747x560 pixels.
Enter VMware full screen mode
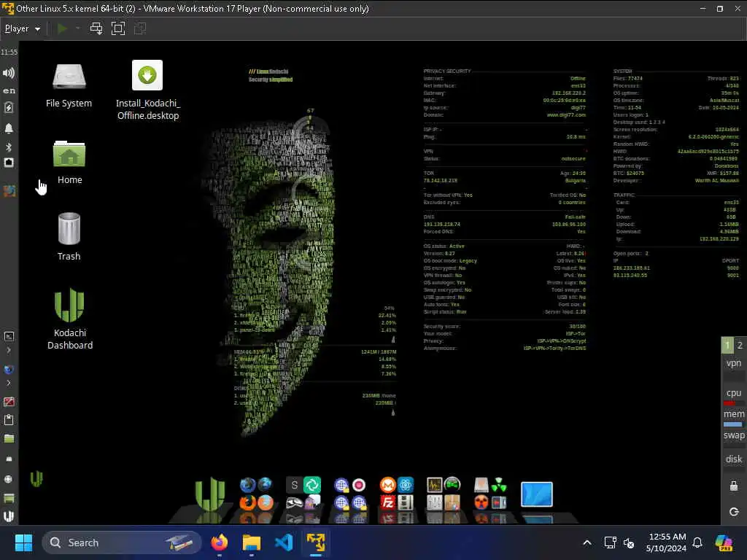(x=118, y=28)
